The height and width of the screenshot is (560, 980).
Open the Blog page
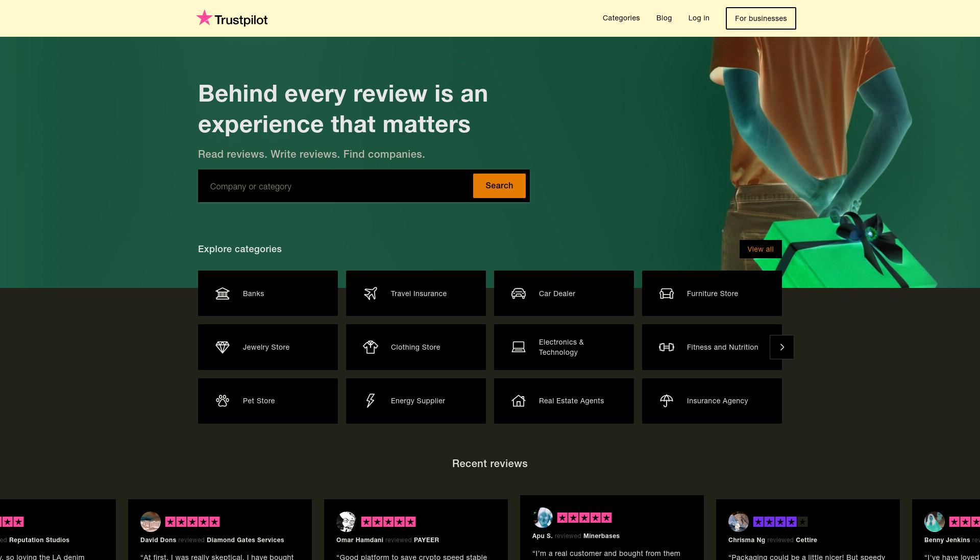664,18
